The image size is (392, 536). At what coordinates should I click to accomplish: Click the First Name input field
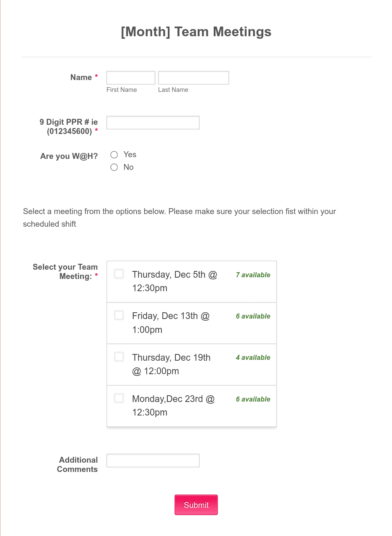[x=131, y=78]
